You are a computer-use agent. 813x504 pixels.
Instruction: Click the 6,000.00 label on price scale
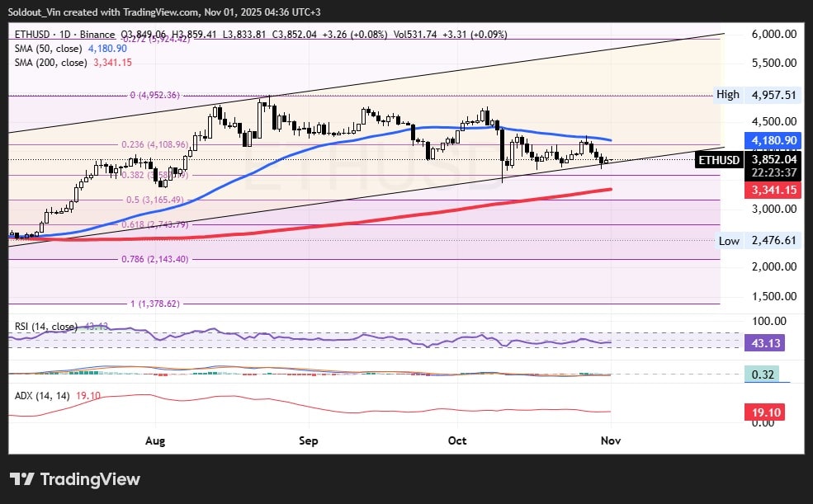click(x=773, y=34)
